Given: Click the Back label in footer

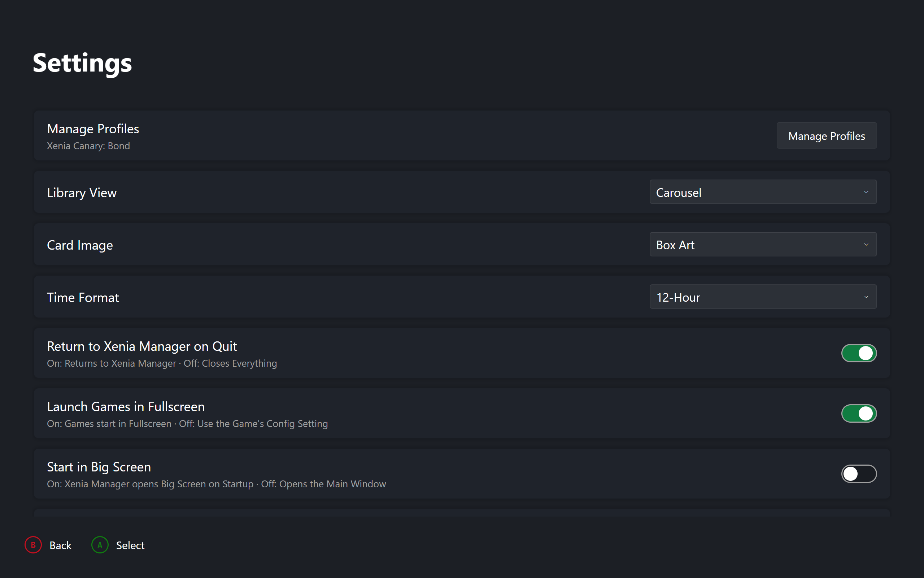Looking at the screenshot, I should 60,545.
